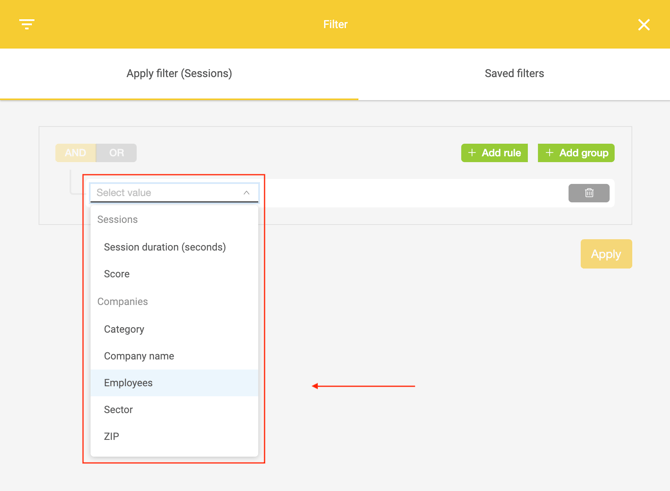This screenshot has width=670, height=491.
Task: Click the plus icon on Add group
Action: click(550, 153)
